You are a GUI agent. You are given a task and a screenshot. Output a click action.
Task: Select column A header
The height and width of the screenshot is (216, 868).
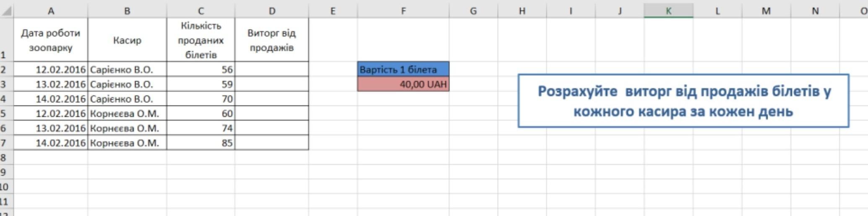(x=51, y=11)
